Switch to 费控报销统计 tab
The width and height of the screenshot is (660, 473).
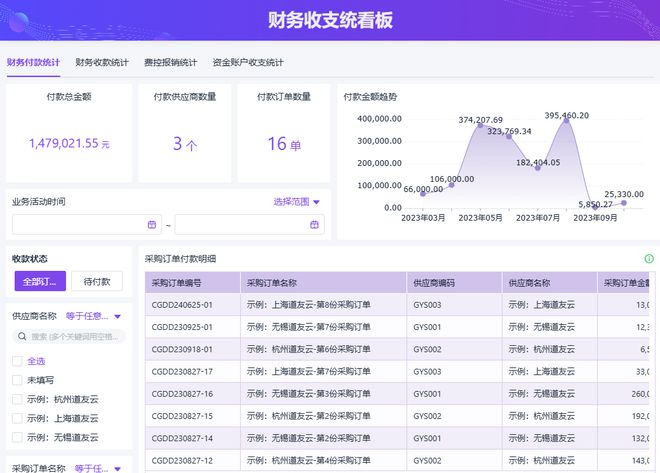coord(170,63)
